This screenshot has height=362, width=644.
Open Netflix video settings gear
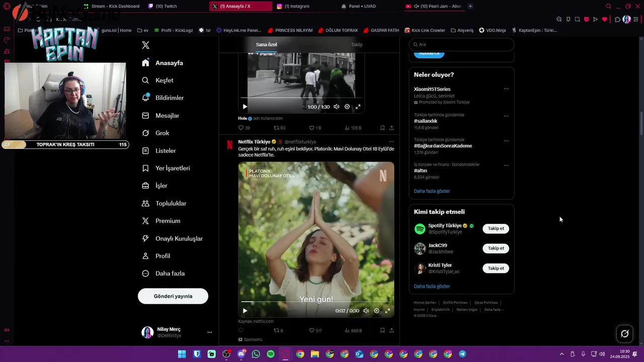(x=376, y=311)
